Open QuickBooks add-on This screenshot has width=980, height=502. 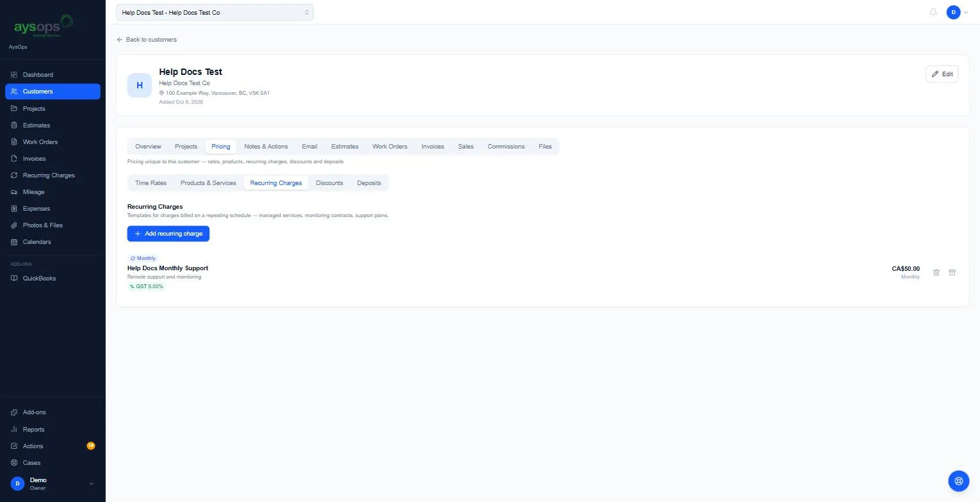(x=53, y=278)
